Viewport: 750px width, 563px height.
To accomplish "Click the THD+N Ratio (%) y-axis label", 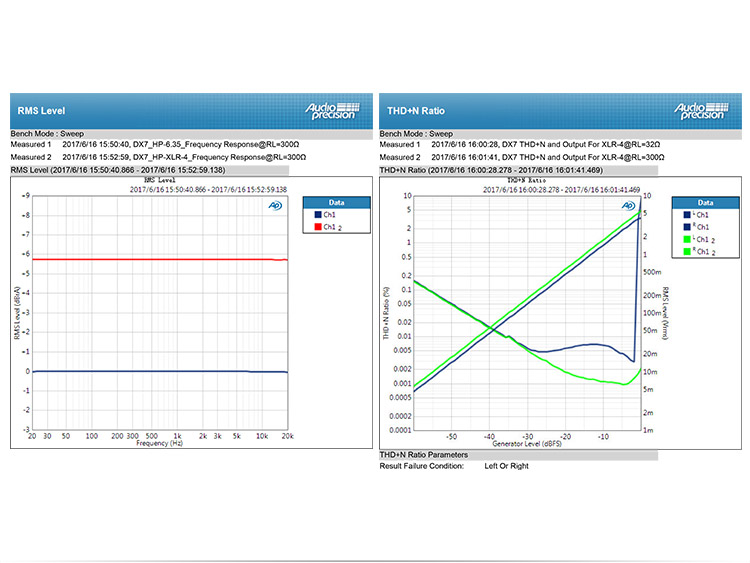I will pos(386,313).
